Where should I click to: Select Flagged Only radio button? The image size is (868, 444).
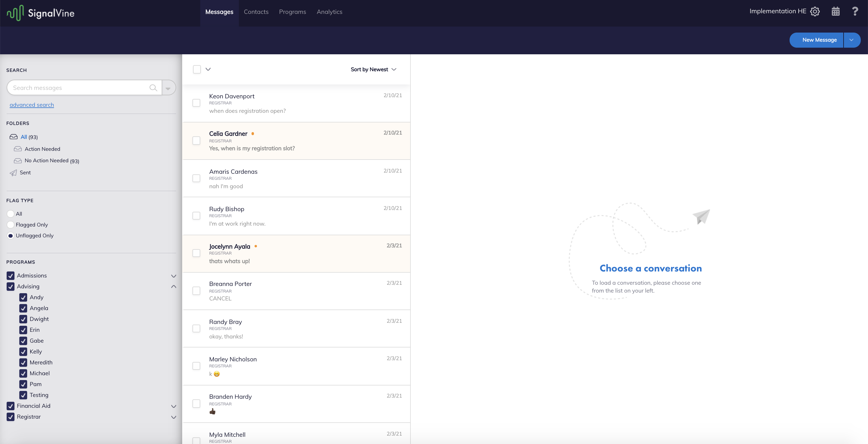(x=11, y=225)
